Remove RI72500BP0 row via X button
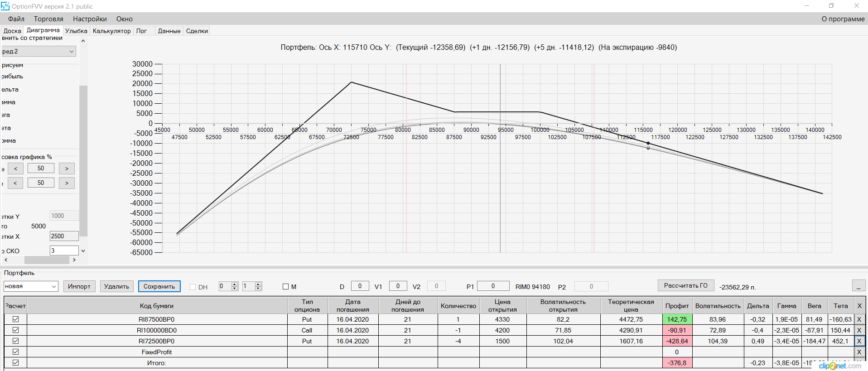868x371 pixels. pos(859,341)
